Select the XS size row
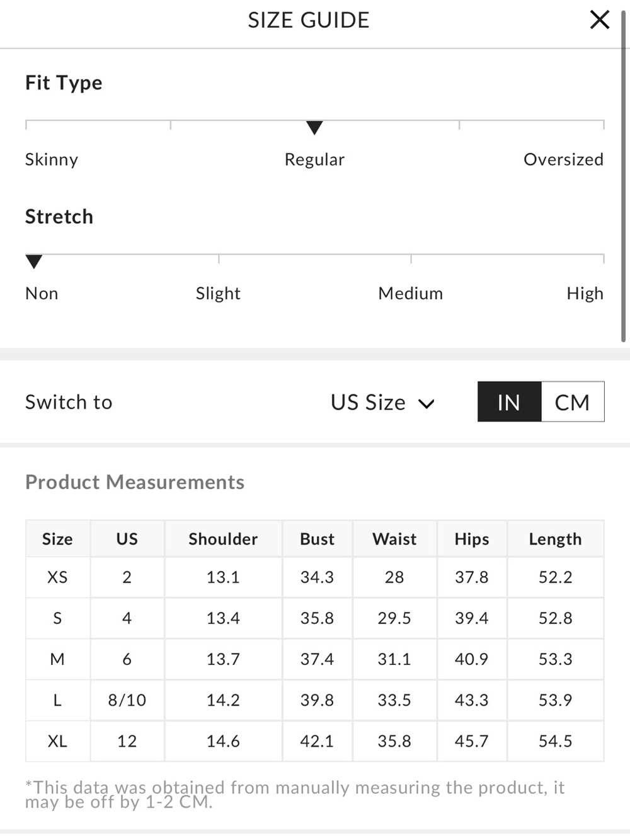 click(x=314, y=577)
